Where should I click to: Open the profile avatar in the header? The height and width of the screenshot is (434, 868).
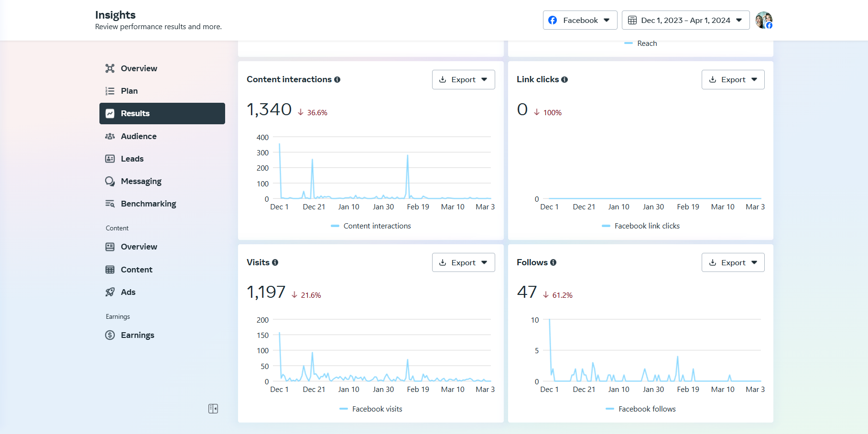(x=763, y=20)
